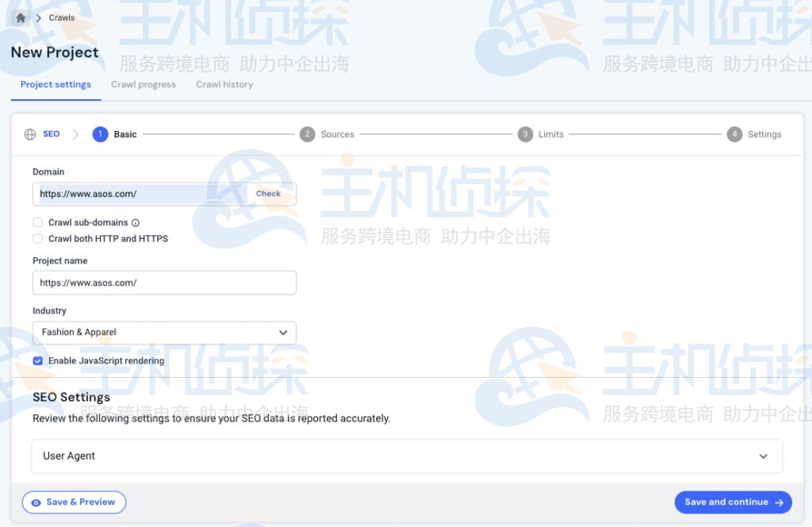812x527 pixels.
Task: Enable the Crawl sub-domains checkbox
Action: pos(37,222)
